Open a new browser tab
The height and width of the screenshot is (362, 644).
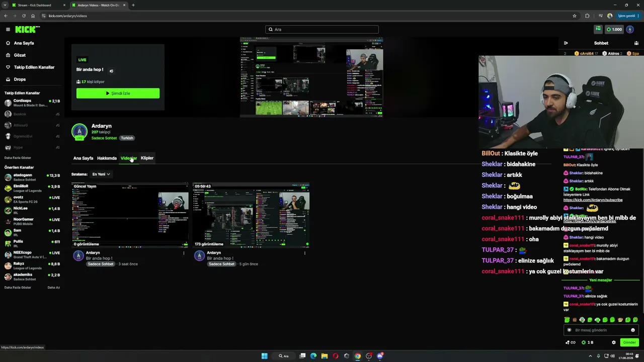[133, 5]
